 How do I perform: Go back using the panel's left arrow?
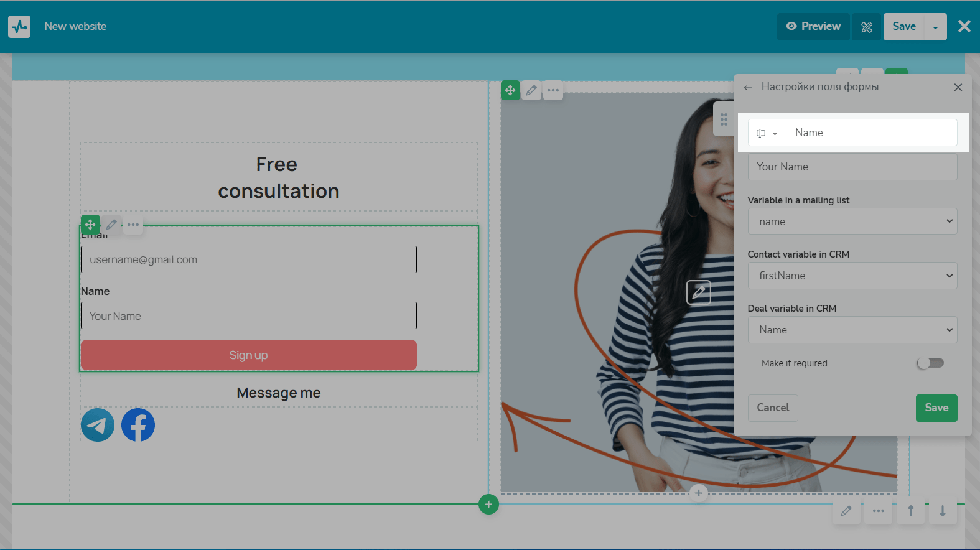[x=748, y=88]
